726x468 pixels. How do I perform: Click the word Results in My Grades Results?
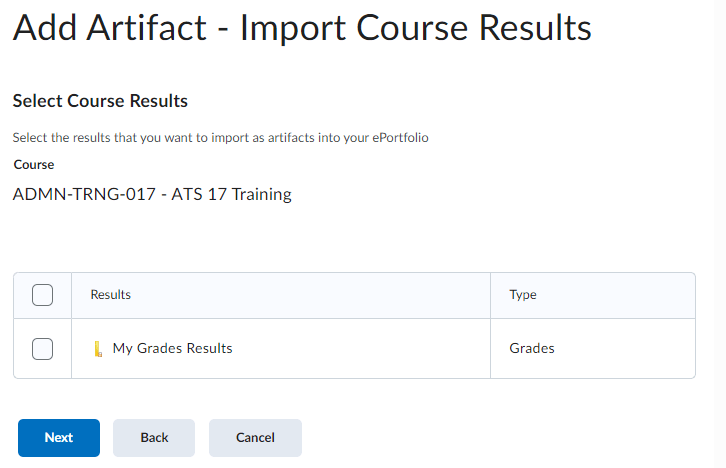[210, 349]
